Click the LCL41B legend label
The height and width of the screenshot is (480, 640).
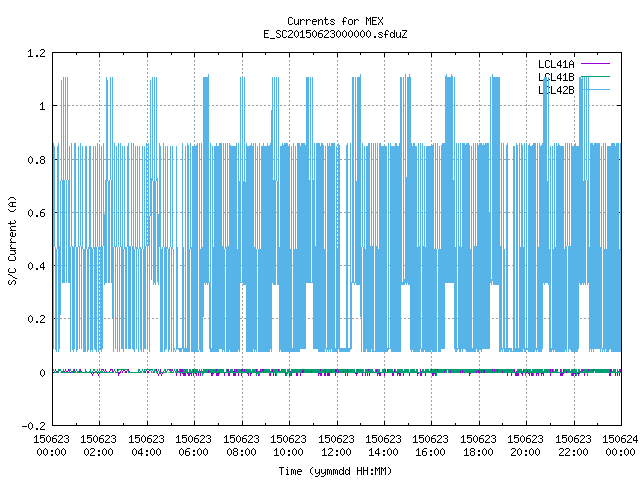click(x=556, y=77)
